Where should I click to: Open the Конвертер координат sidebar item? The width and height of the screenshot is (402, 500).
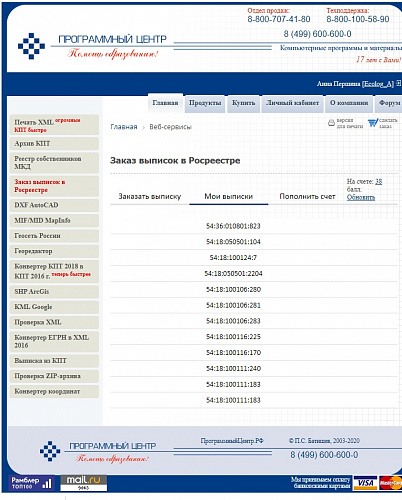click(x=54, y=392)
